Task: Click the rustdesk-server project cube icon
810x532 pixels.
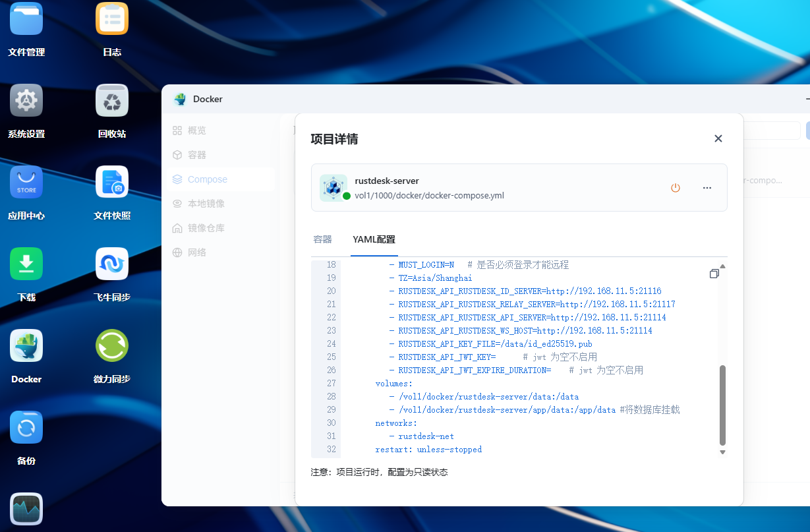Action: [x=333, y=188]
